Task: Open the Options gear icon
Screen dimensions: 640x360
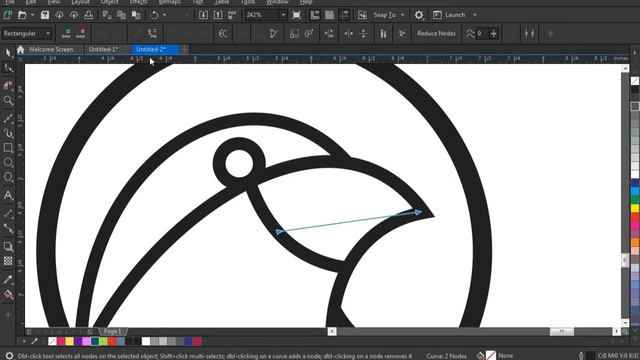Action: (419, 15)
